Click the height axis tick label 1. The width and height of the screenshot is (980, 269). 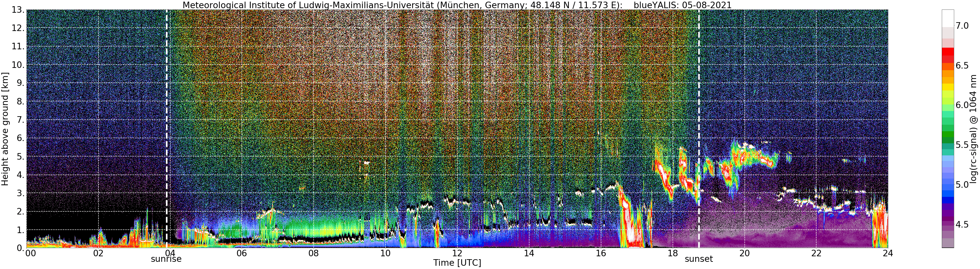click(21, 230)
